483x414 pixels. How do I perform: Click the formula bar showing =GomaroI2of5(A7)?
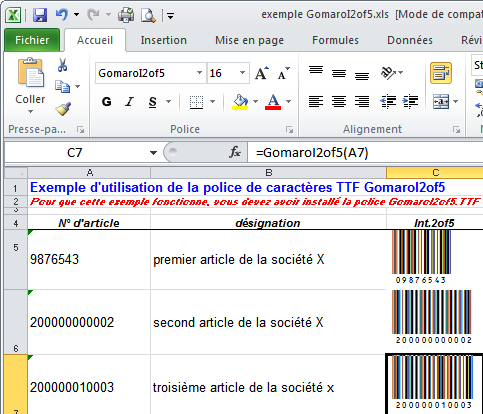tap(365, 153)
